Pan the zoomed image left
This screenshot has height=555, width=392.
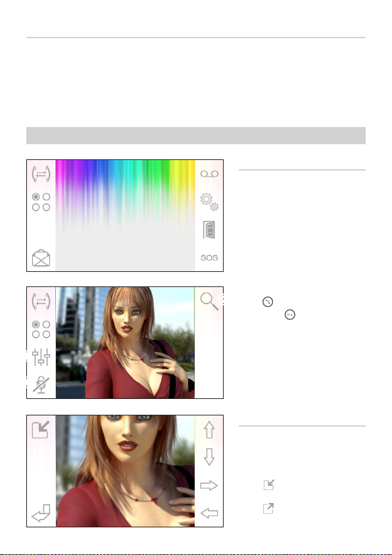(209, 513)
